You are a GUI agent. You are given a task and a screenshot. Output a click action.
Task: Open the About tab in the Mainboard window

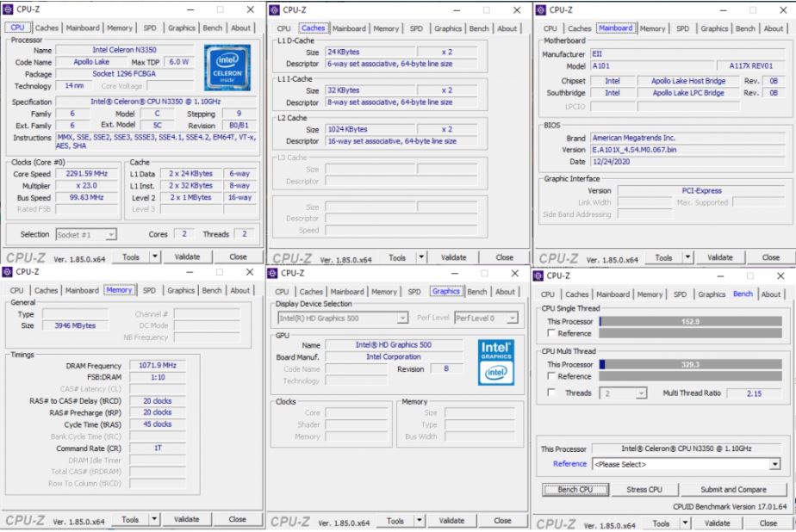774,28
